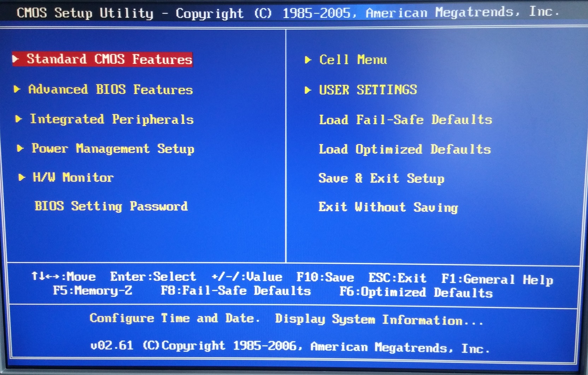Screen dimensions: 588x375
Task: Open USER SETTINGS submenu
Action: (x=368, y=90)
